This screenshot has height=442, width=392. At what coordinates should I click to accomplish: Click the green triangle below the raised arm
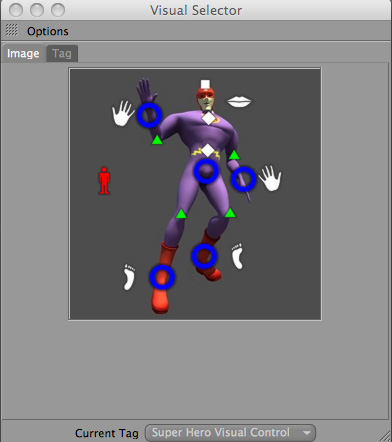[x=157, y=140]
